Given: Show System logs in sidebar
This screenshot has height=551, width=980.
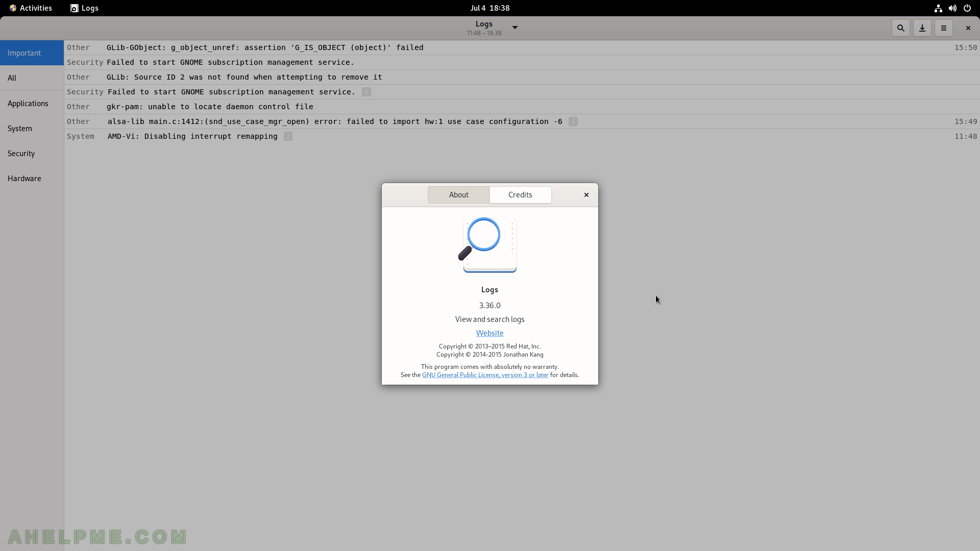Looking at the screenshot, I should pos(32,129).
